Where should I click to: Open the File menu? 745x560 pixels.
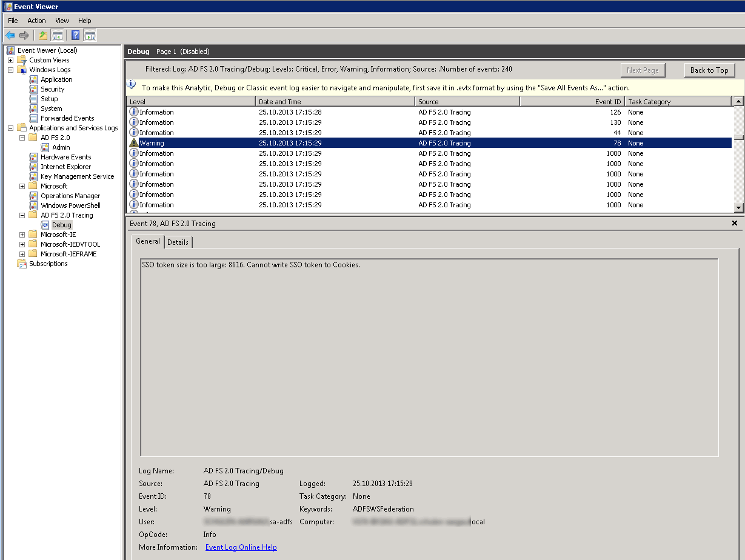point(13,21)
